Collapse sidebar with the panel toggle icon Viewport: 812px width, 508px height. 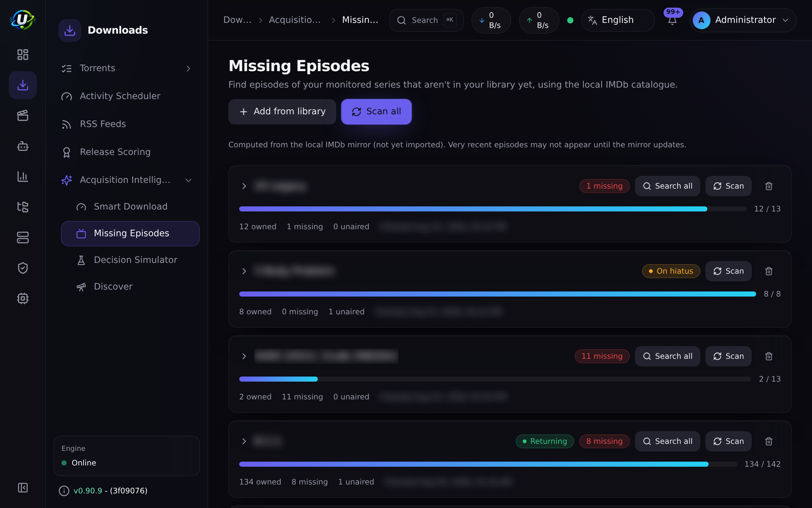tap(23, 487)
